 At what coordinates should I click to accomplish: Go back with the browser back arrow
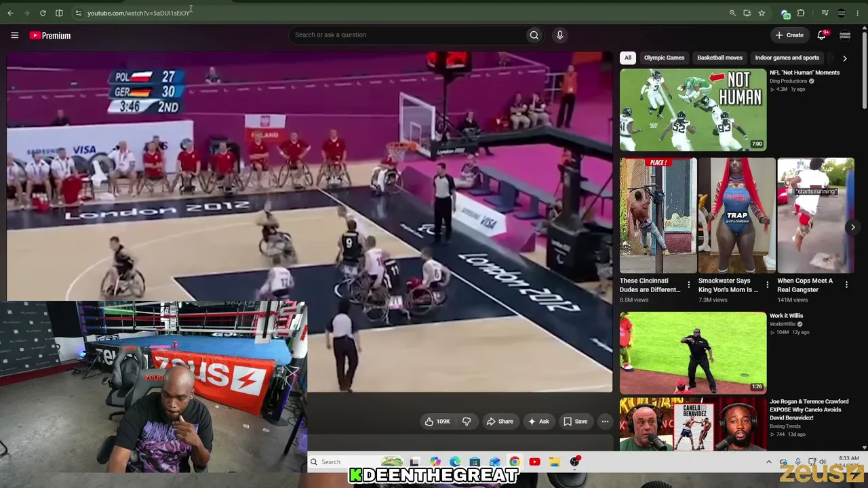tap(10, 13)
